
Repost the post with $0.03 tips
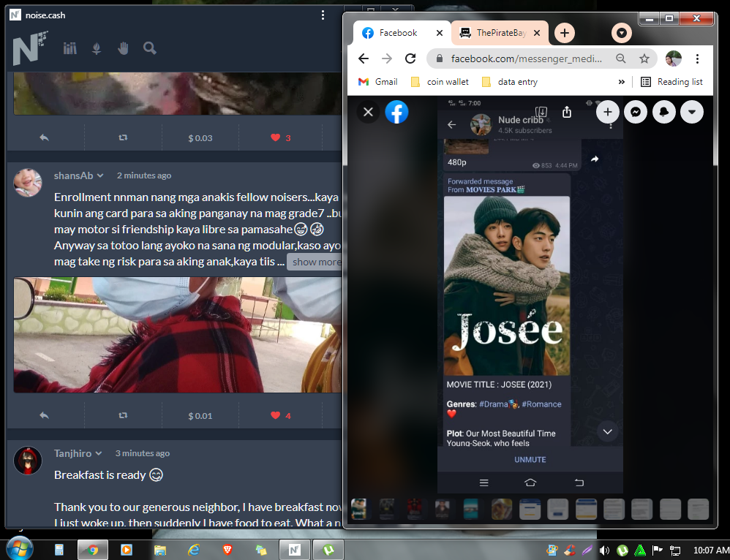tap(123, 137)
